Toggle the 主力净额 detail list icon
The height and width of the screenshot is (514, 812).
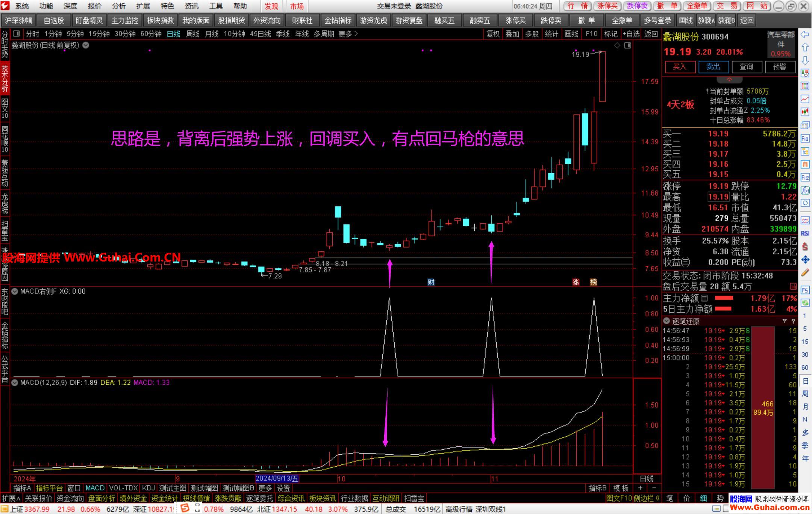[704, 298]
